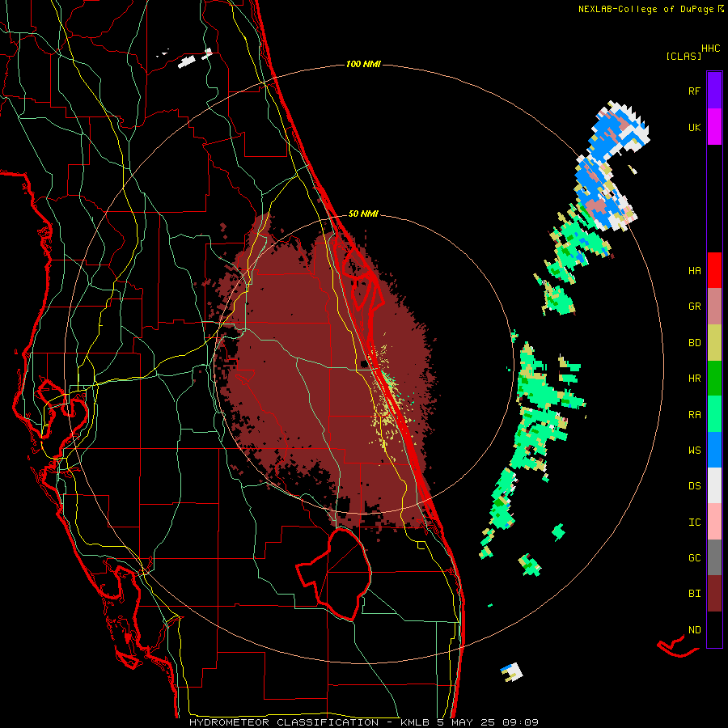Click the HYDROMETEOR CLASSIFICATION title caption
728x728 pixels.
pos(284,722)
